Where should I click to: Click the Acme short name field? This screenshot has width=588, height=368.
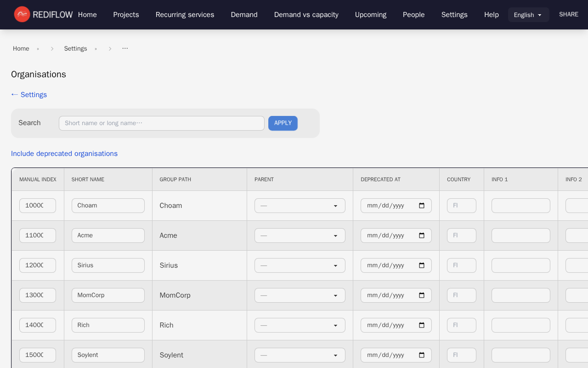tap(108, 236)
